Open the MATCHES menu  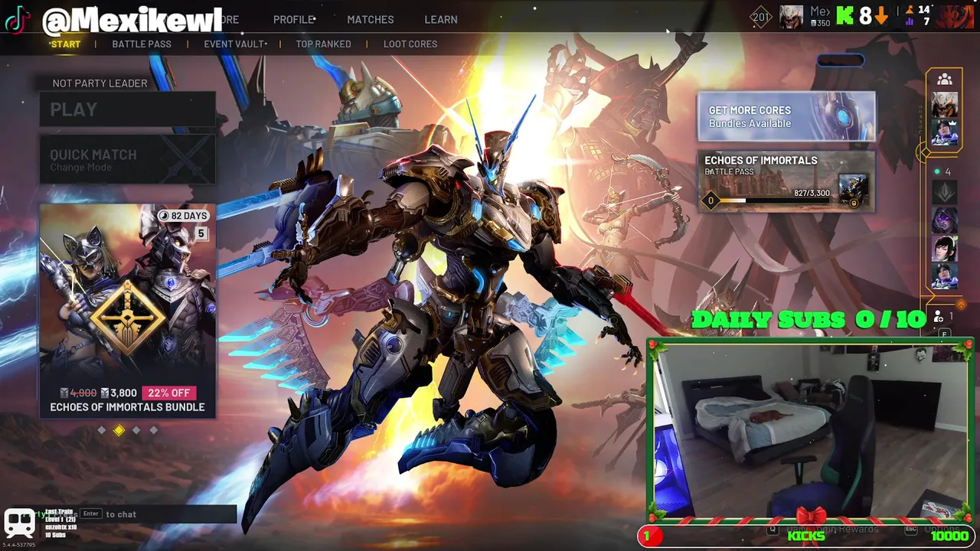[x=371, y=19]
